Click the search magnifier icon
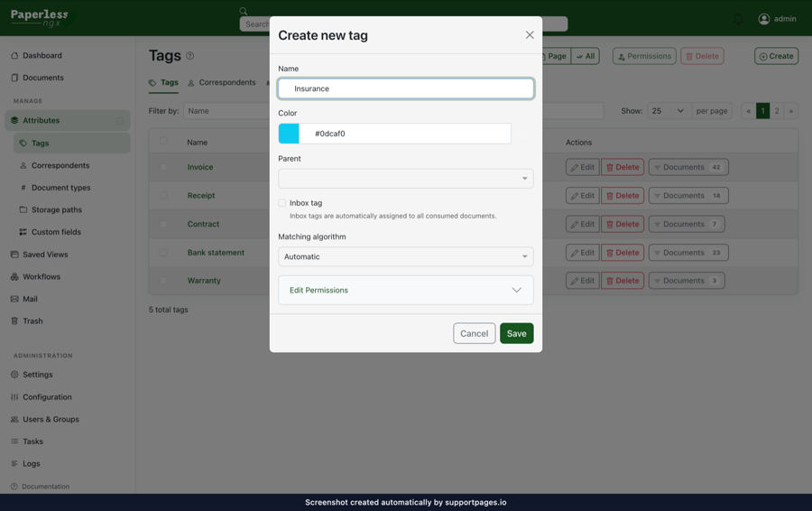 coord(244,10)
